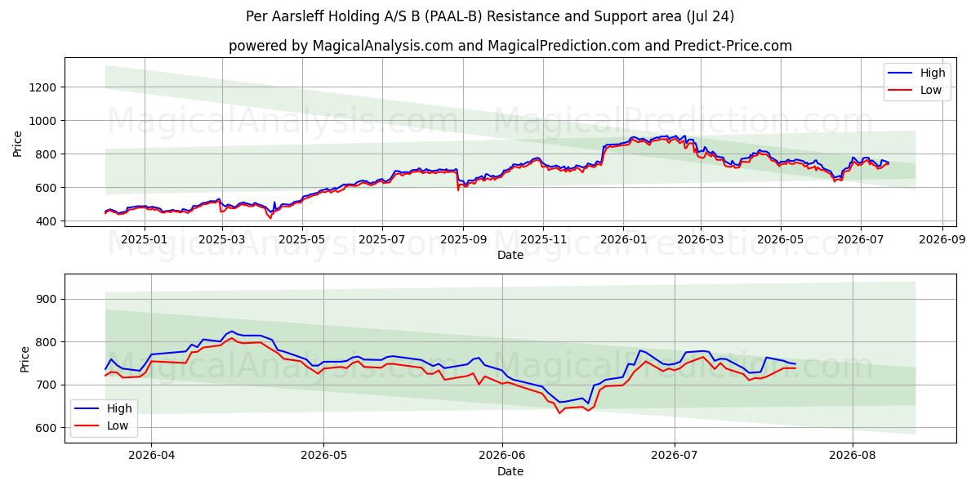Viewport: 980px width, 490px height.
Task: Click the 2025-11 x-axis tick label
Action: (543, 239)
